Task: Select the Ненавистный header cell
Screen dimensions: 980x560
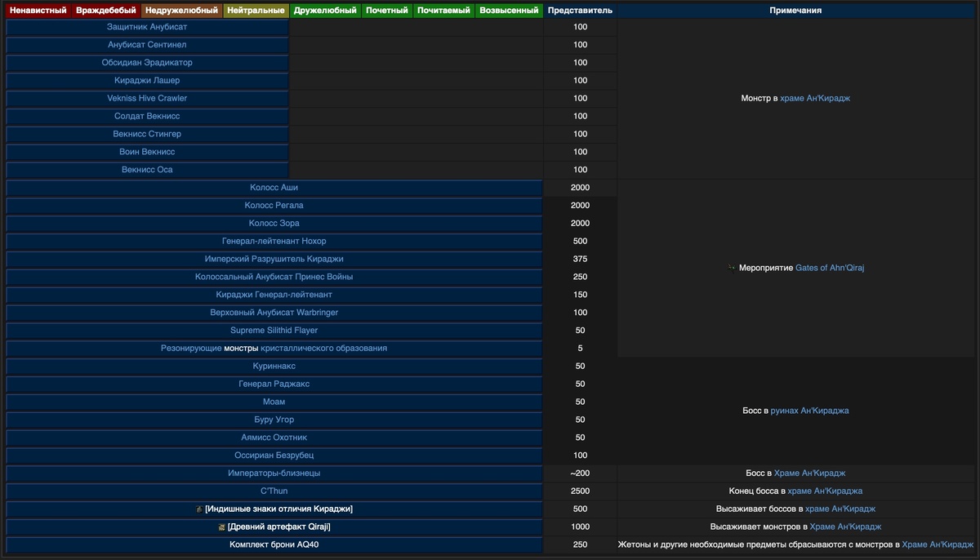Action: (38, 11)
